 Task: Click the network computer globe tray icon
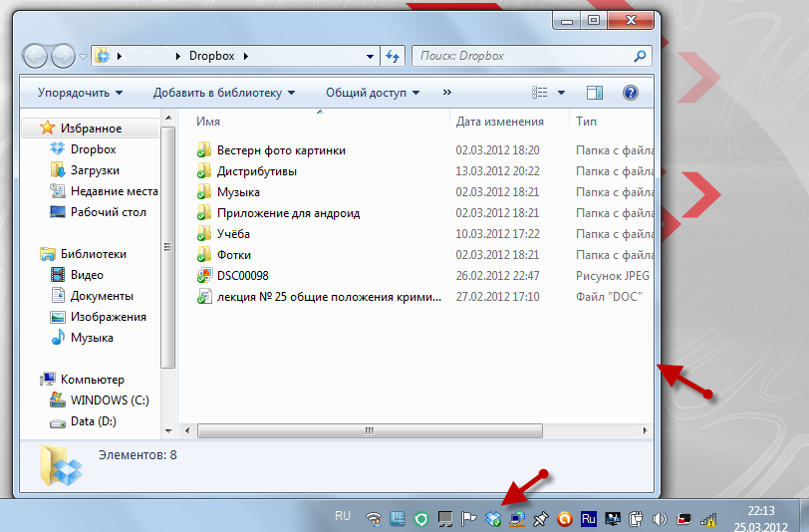click(x=517, y=519)
